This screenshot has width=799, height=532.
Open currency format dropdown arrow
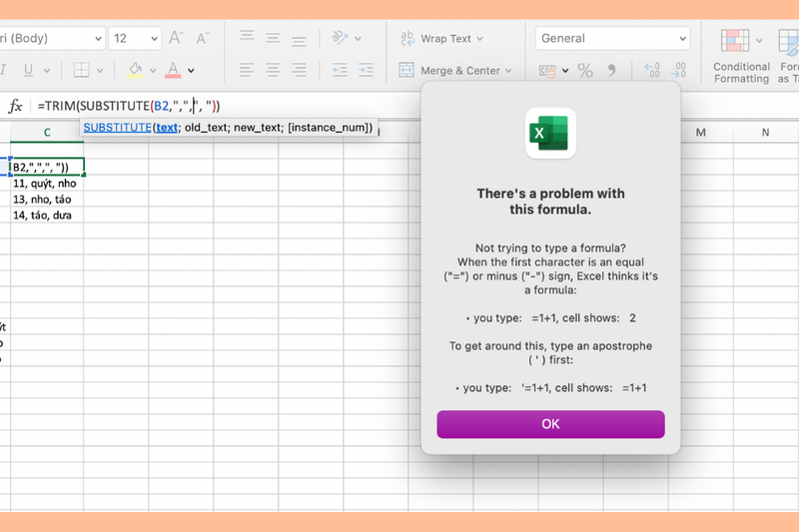[x=565, y=71]
